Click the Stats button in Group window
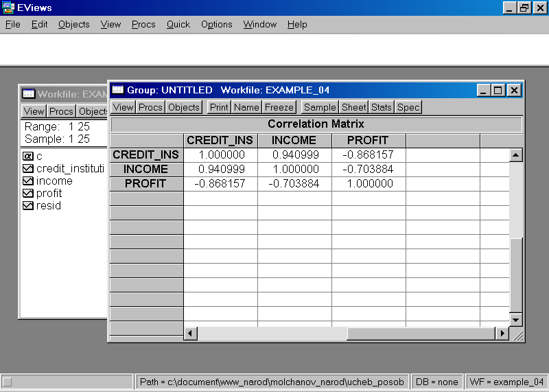This screenshot has width=549, height=392. (x=381, y=107)
